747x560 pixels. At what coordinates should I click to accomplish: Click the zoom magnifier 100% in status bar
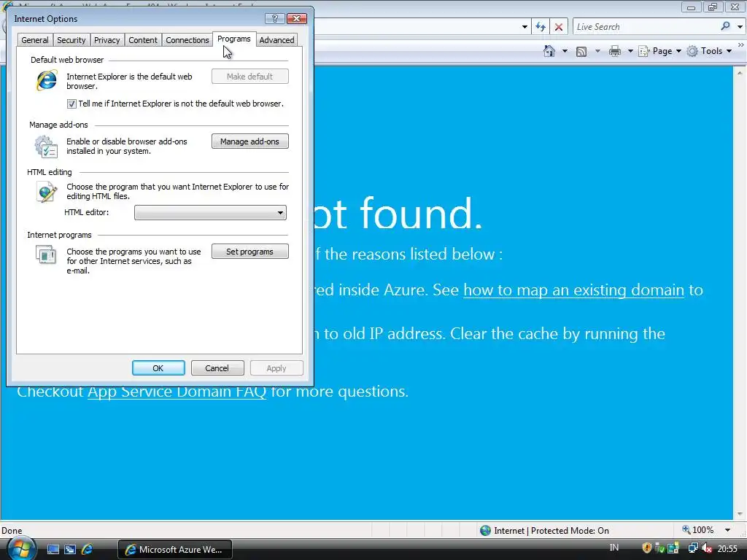[686, 529]
